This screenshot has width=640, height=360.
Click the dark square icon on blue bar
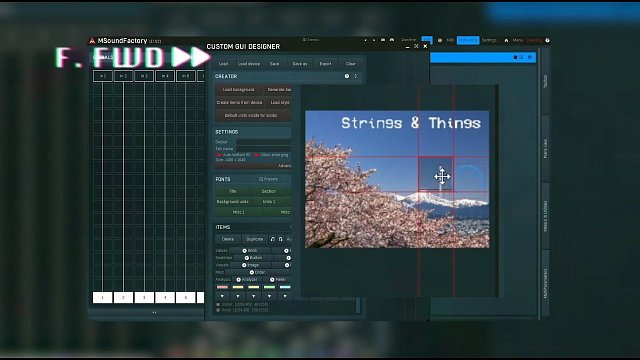tap(515, 58)
